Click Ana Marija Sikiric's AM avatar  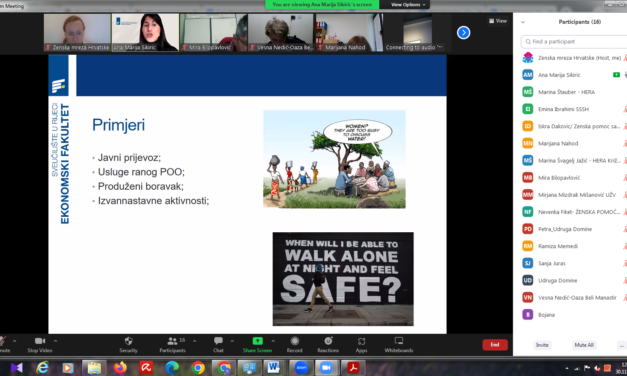pyautogui.click(x=527, y=75)
